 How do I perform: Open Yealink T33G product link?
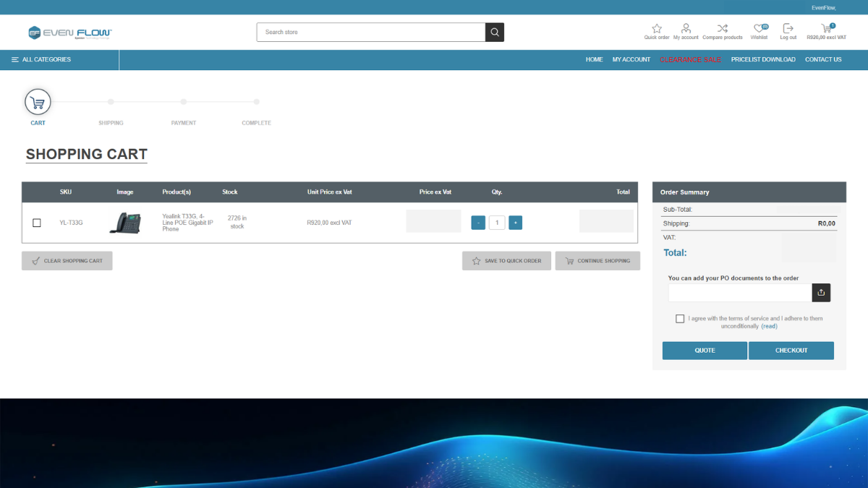click(187, 223)
